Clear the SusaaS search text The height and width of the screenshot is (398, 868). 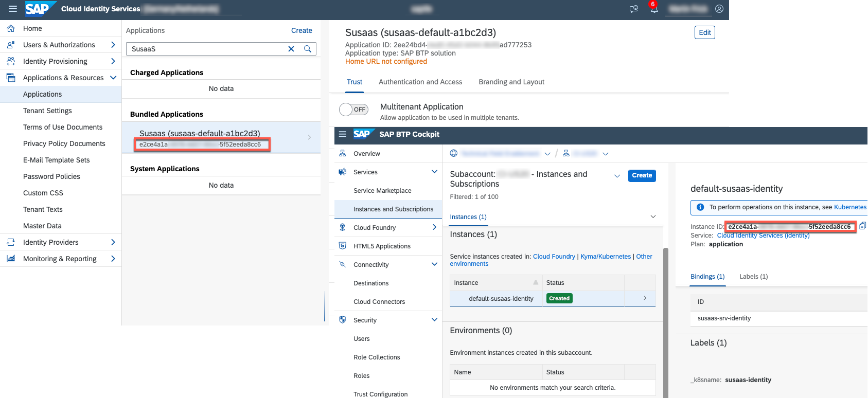(291, 49)
